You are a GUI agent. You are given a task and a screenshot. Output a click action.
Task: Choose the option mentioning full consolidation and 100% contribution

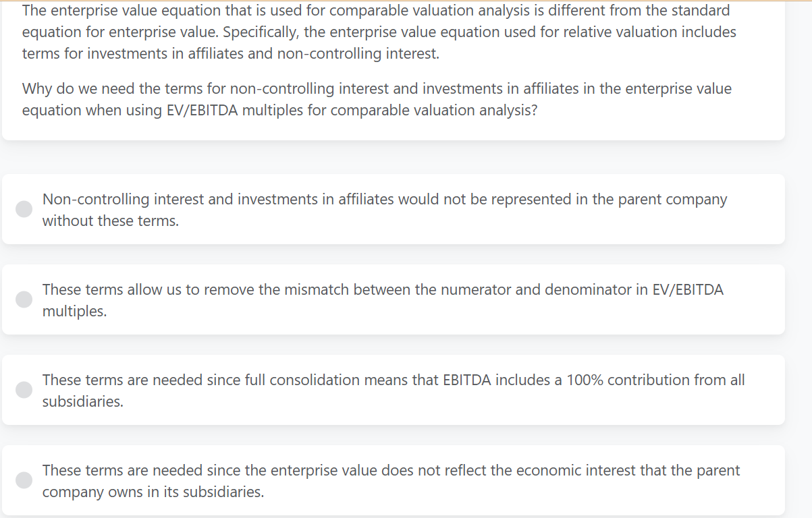tap(24, 389)
